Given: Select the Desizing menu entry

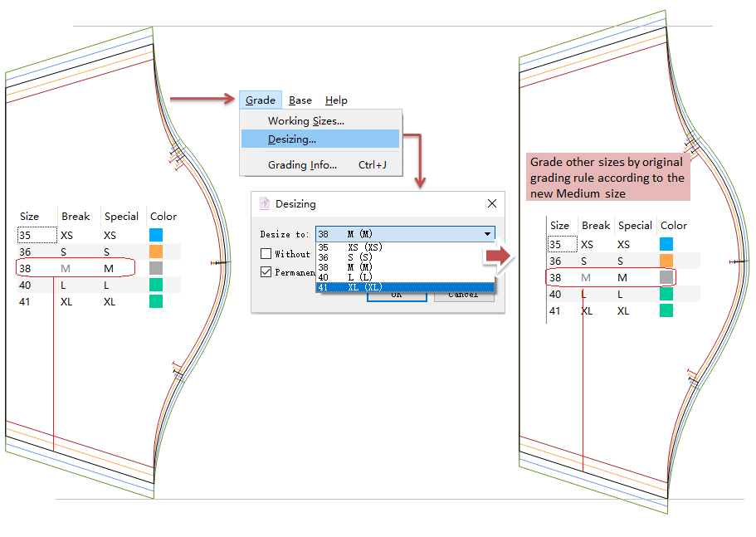Looking at the screenshot, I should point(291,139).
